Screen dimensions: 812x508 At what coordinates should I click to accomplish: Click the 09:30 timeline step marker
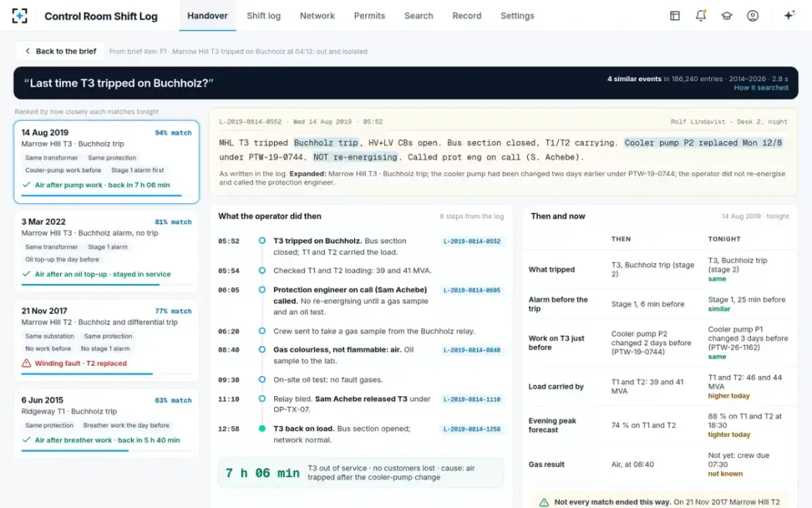coord(262,380)
